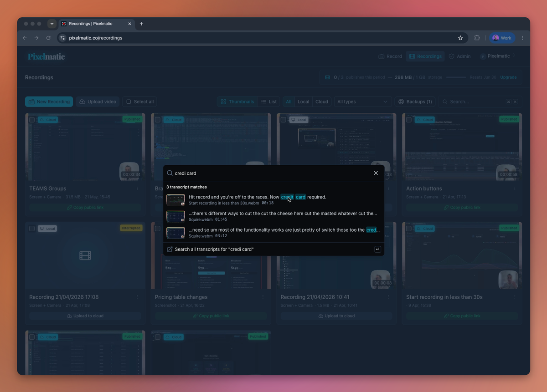Close the transcript search dialog
547x392 pixels.
pos(376,173)
